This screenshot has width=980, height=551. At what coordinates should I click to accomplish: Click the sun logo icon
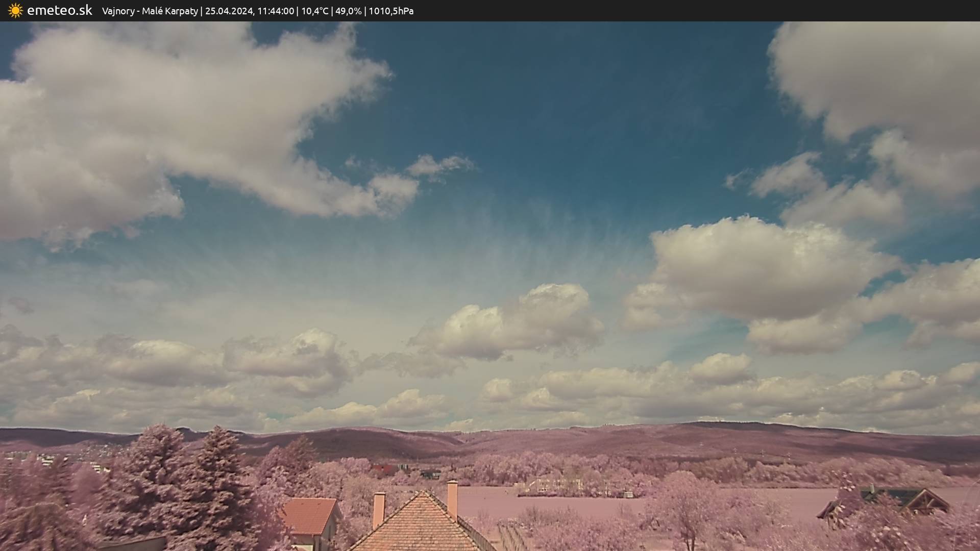tap(15, 11)
